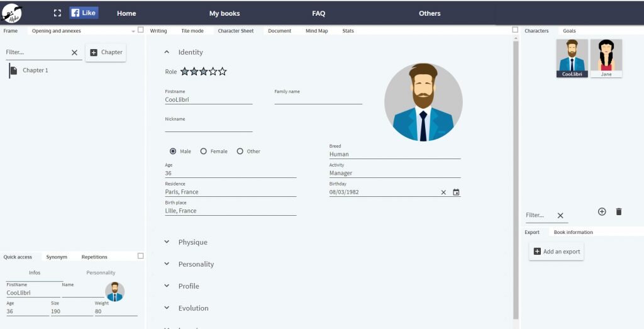Expand the Personality section
Viewport: 644px width, 329px height.
(167, 264)
